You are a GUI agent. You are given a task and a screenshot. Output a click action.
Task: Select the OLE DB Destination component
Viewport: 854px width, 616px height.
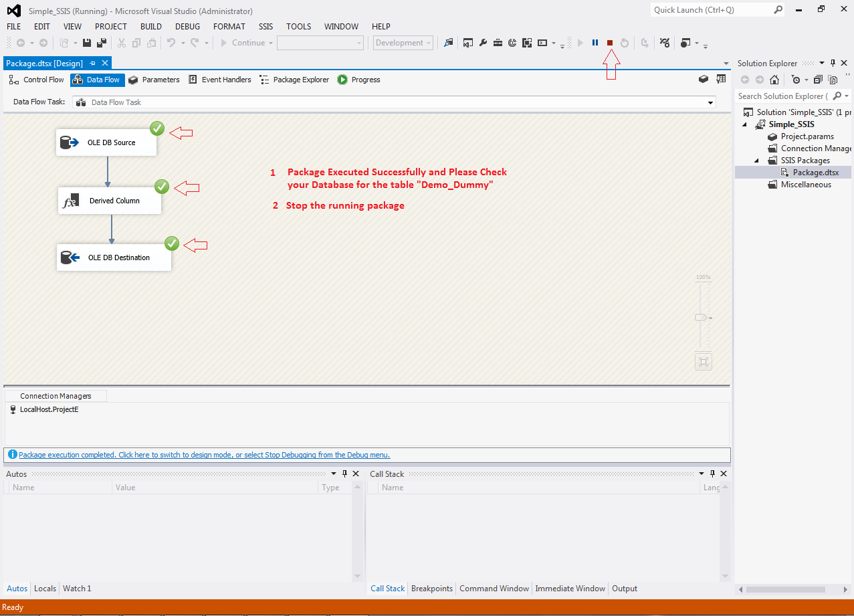(x=114, y=258)
